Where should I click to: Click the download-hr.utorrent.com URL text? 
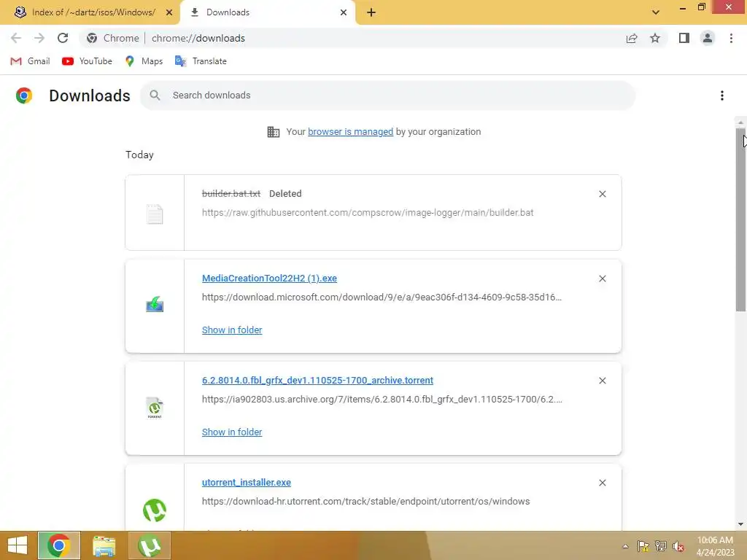pyautogui.click(x=365, y=502)
